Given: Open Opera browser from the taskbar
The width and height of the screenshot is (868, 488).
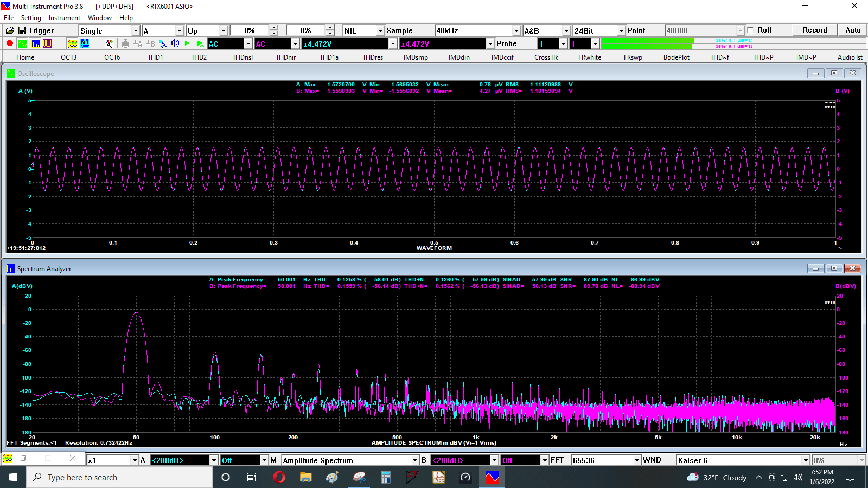Looking at the screenshot, I should (279, 477).
